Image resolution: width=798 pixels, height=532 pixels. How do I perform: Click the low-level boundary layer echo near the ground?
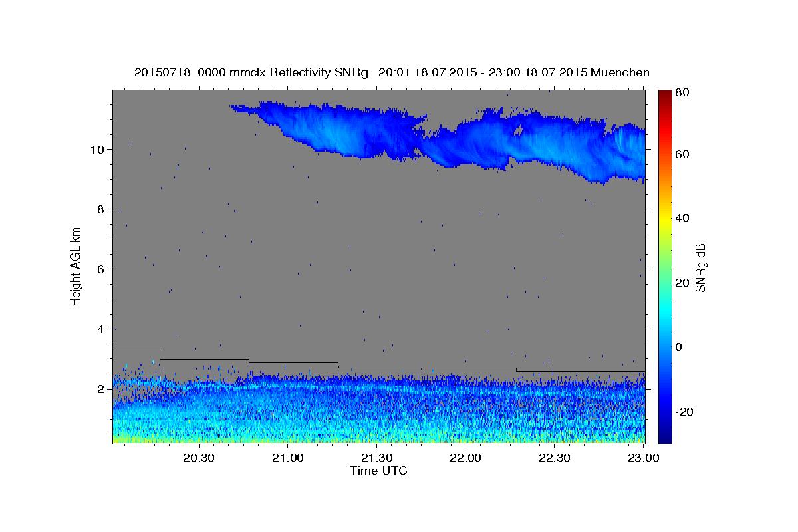tap(379, 409)
